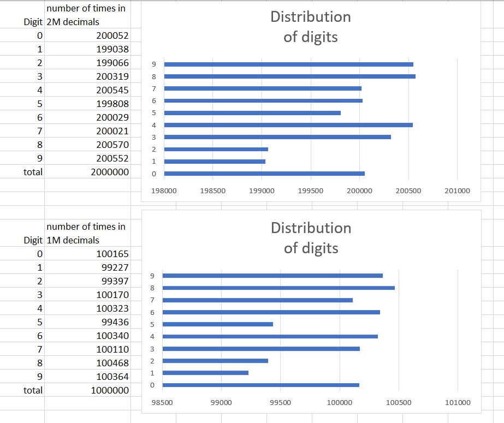Click the 199500 axis label

pyautogui.click(x=311, y=191)
